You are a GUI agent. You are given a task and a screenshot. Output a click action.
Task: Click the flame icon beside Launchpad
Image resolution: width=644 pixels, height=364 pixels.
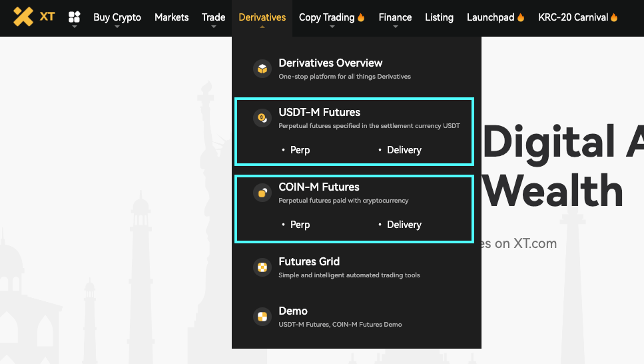[521, 18]
